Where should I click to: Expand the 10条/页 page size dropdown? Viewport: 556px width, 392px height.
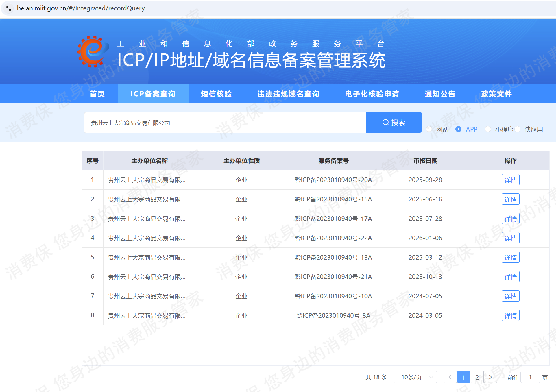415,377
